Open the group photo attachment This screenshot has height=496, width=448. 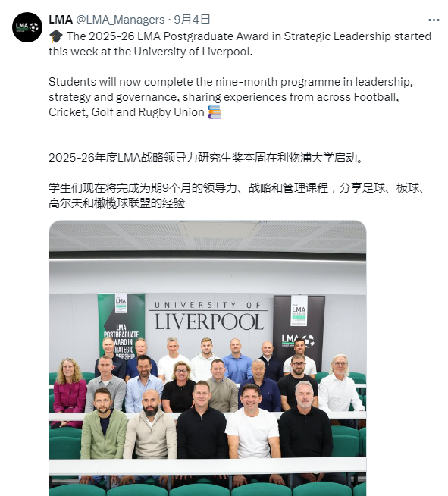(208, 358)
